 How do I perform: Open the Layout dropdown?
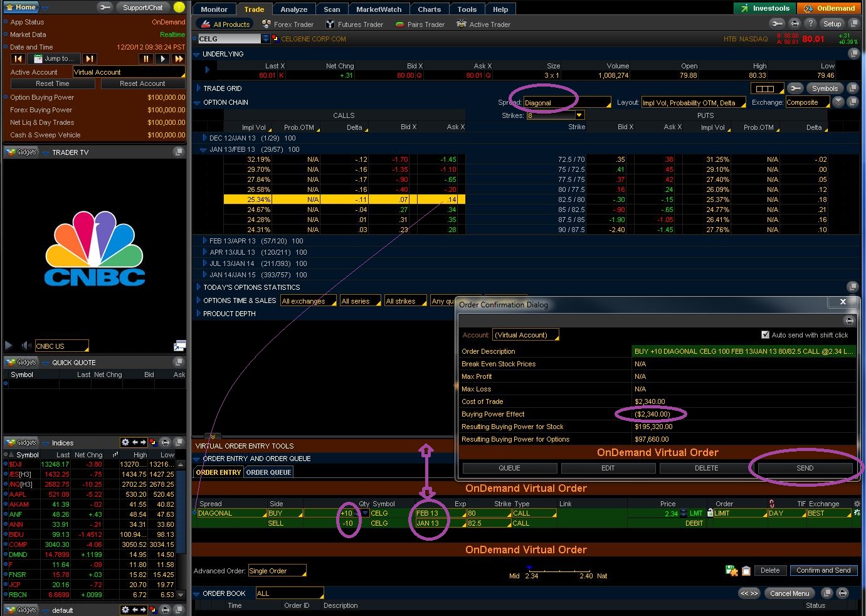point(694,103)
